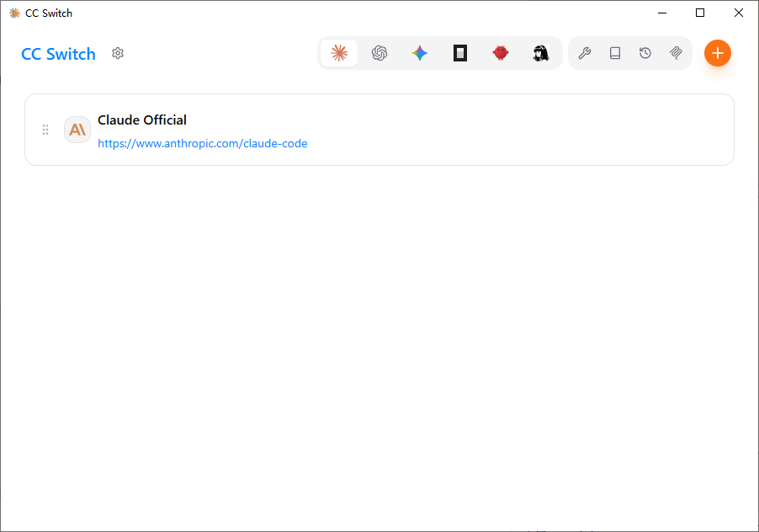The width and height of the screenshot is (759, 532).
Task: Click the CC Switch blue title
Action: pyautogui.click(x=58, y=54)
